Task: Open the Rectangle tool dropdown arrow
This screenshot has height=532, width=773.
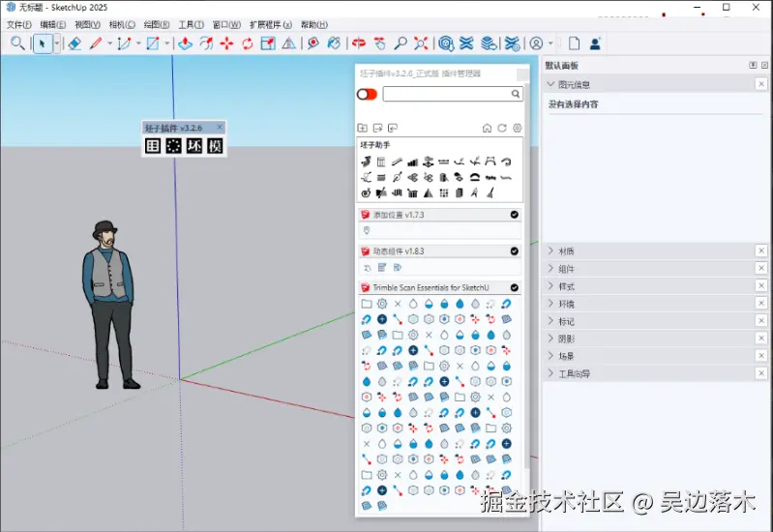Action: (x=166, y=44)
